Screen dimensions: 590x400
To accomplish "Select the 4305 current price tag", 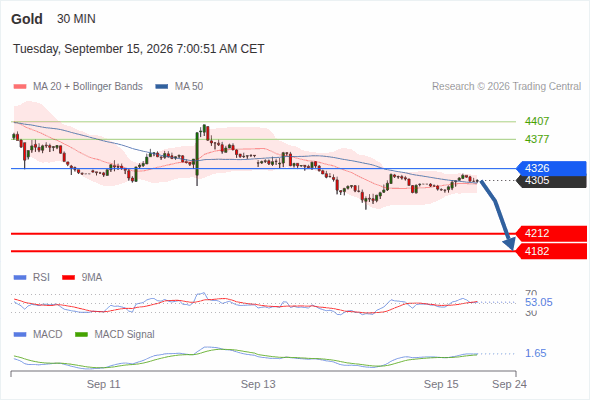I will [x=551, y=181].
